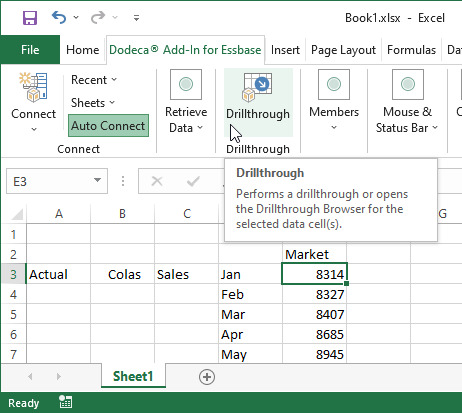Switch to the Page Layout tab
The height and width of the screenshot is (413, 462).
coord(343,50)
